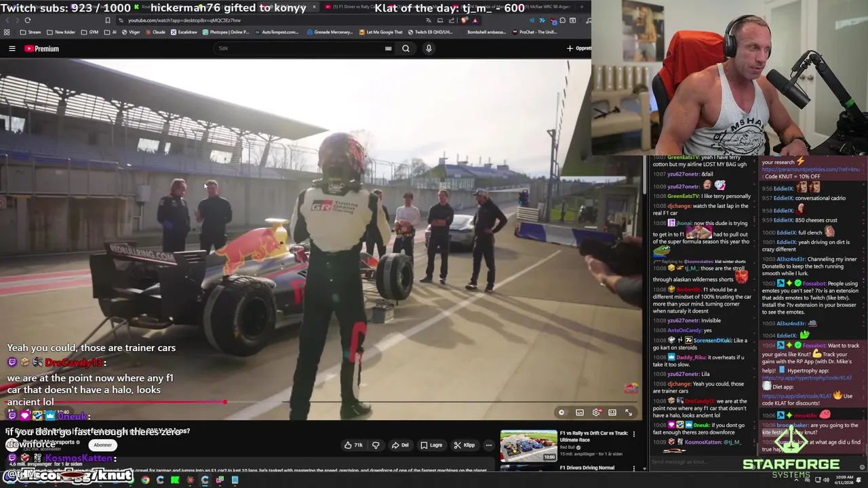Create a clip with Klipp button
Screen dimensions: 868x488
pyautogui.click(x=465, y=445)
